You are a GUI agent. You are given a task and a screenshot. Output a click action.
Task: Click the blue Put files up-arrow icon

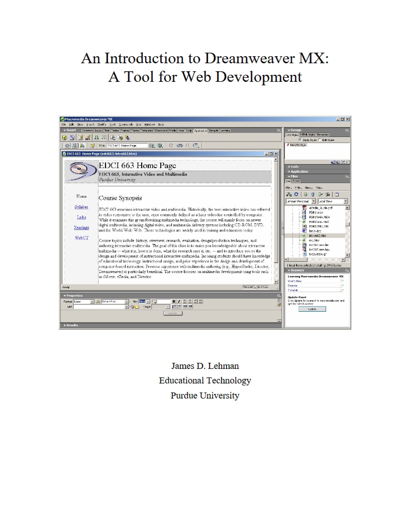click(x=313, y=194)
